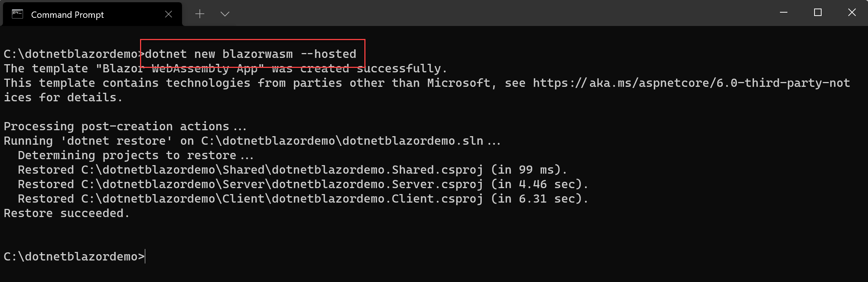Minimize the terminal window
The image size is (868, 282).
[784, 13]
